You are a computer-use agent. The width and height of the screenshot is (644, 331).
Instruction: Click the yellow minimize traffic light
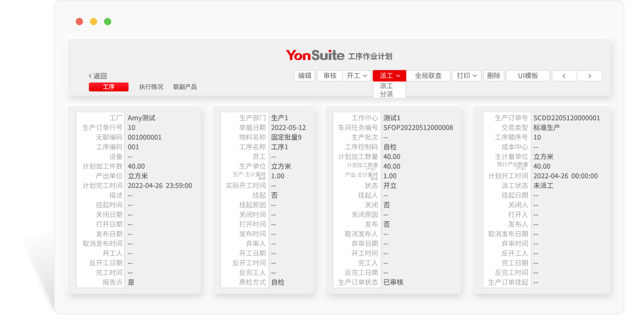click(x=93, y=22)
